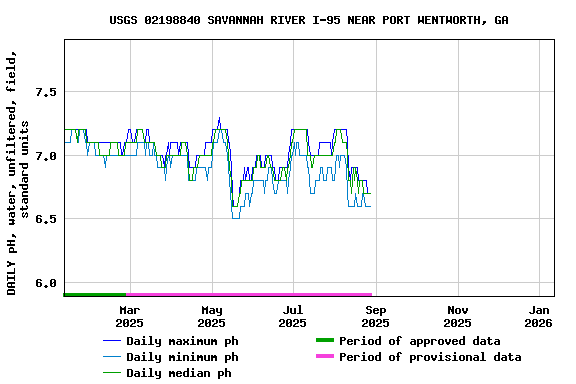
Task: Click the 7.5 y-axis tick label
Action: 46,91
